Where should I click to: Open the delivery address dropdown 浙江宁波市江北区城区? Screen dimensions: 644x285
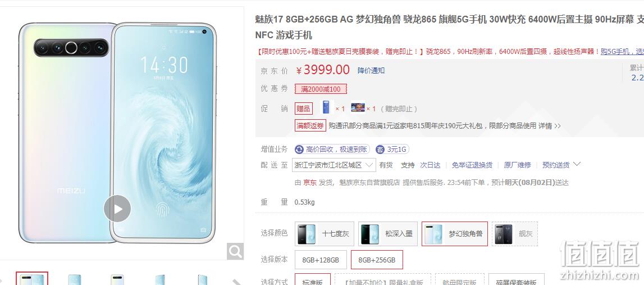334,165
